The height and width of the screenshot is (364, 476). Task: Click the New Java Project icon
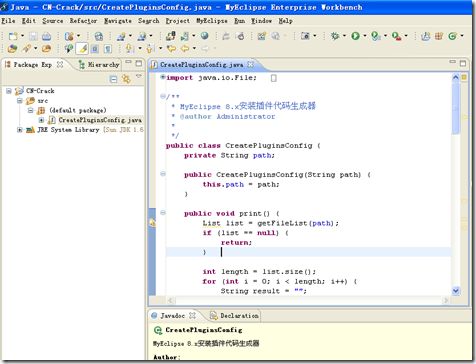(425, 36)
